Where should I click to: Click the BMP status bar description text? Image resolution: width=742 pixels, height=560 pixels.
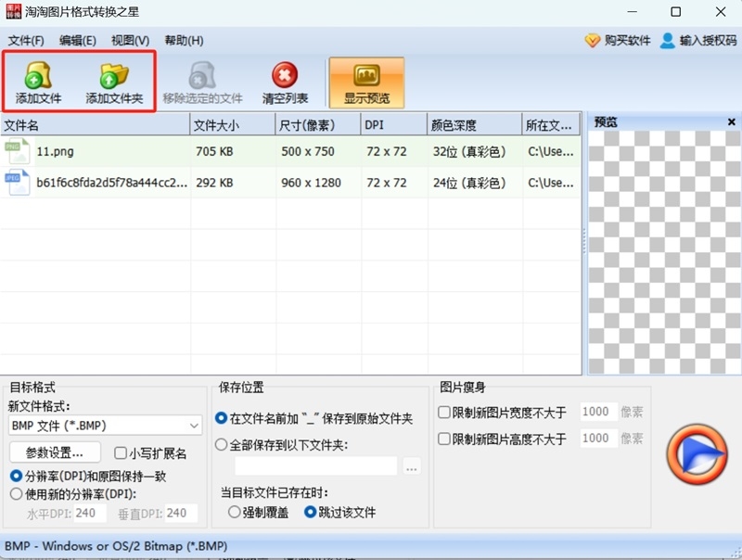click(x=116, y=546)
